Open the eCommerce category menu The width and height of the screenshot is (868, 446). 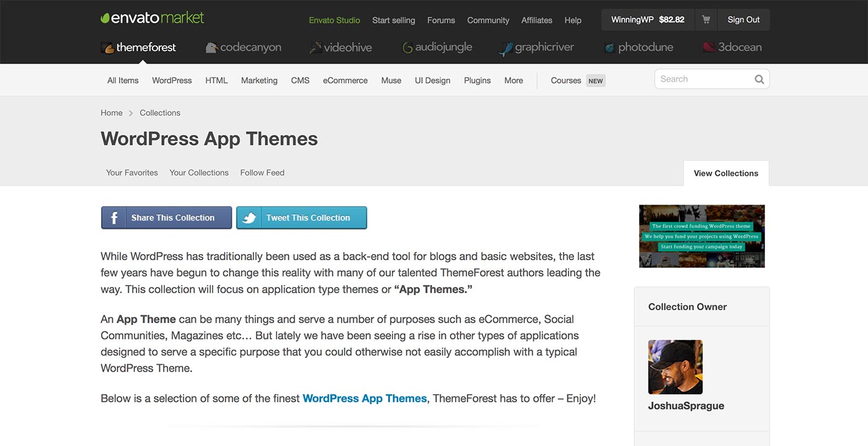click(345, 81)
